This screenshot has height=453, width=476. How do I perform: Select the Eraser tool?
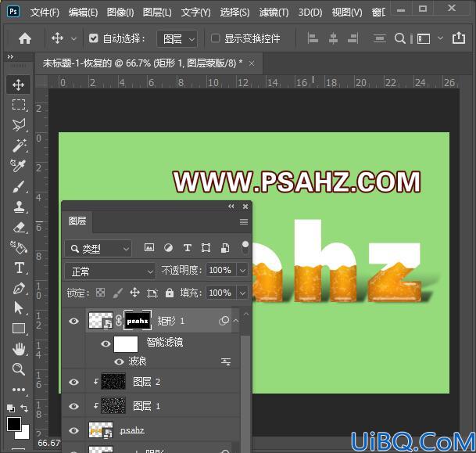pos(19,227)
